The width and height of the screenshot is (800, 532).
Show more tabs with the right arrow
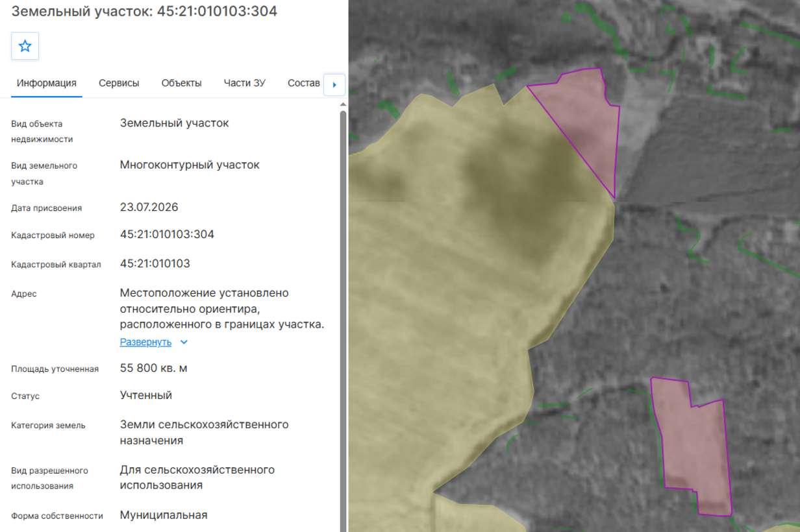point(334,84)
